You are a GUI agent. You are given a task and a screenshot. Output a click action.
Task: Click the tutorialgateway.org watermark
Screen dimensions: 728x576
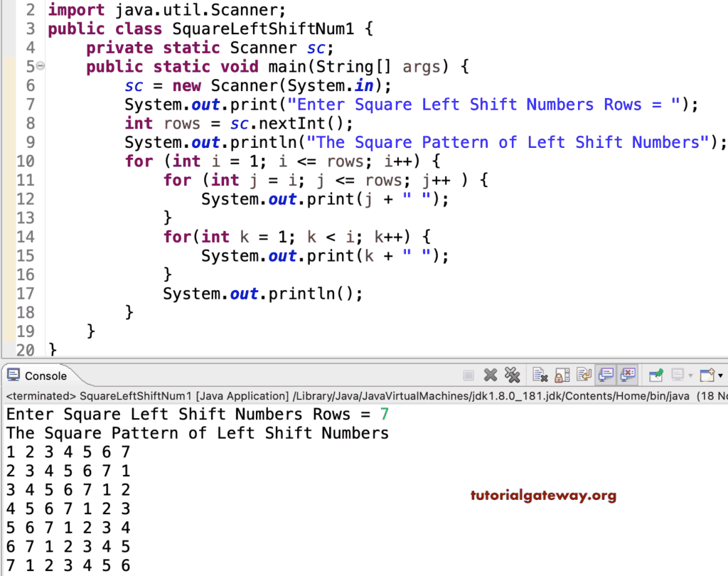[x=542, y=495]
